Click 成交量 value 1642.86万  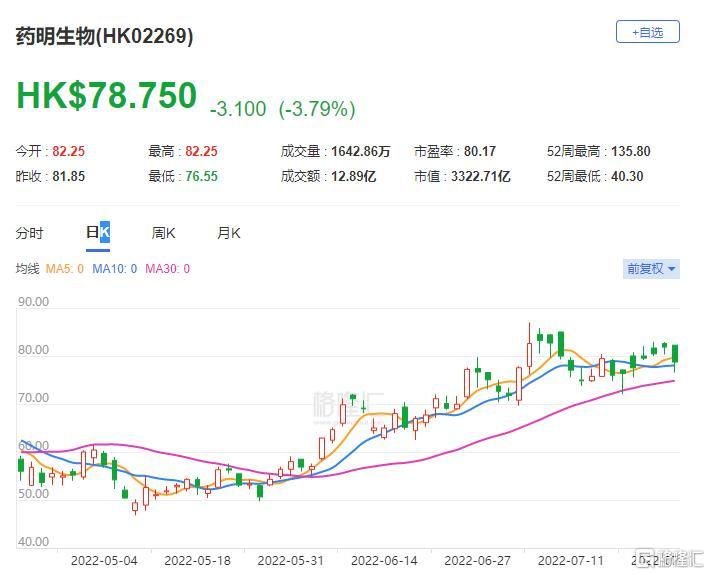(360, 151)
